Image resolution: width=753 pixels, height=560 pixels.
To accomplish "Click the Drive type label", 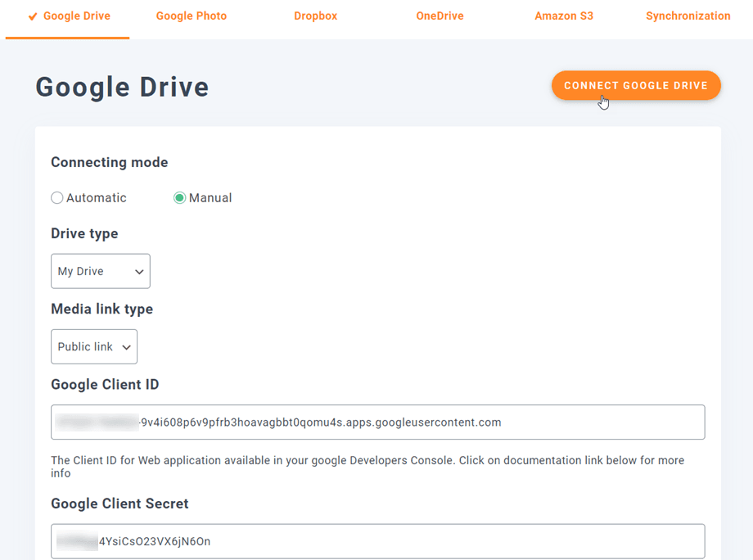I will [84, 233].
